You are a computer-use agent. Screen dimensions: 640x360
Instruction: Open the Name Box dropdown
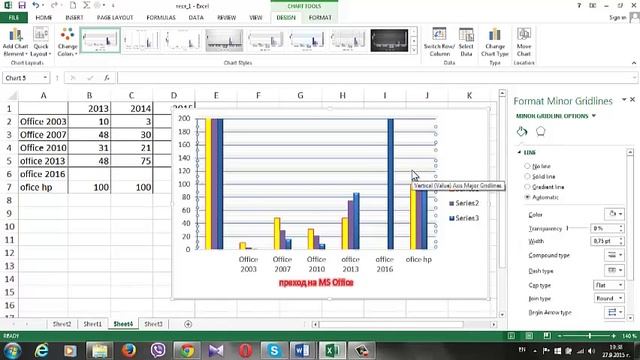coord(45,78)
